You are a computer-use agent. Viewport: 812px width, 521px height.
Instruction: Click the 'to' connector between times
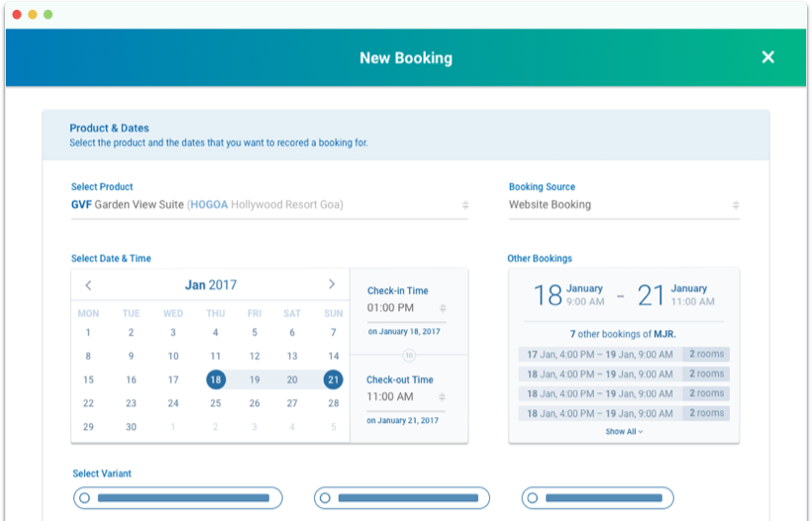click(x=409, y=356)
